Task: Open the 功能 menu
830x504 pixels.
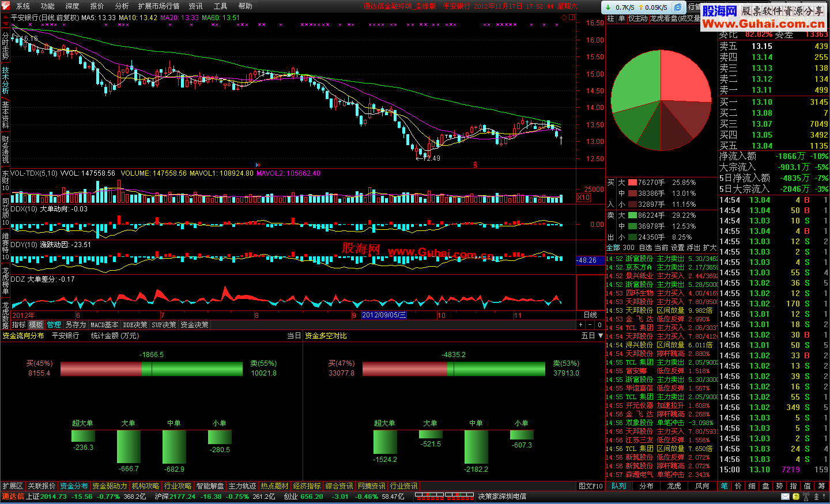Action: pos(48,6)
